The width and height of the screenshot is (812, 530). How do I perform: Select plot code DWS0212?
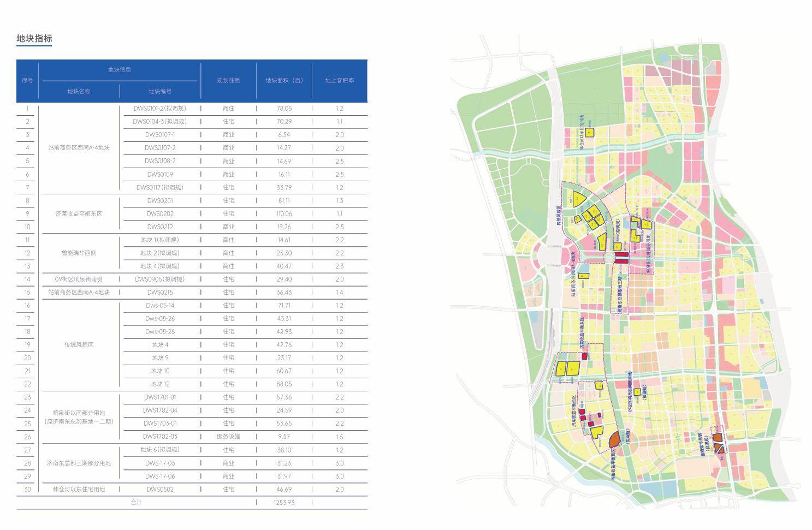(x=160, y=227)
